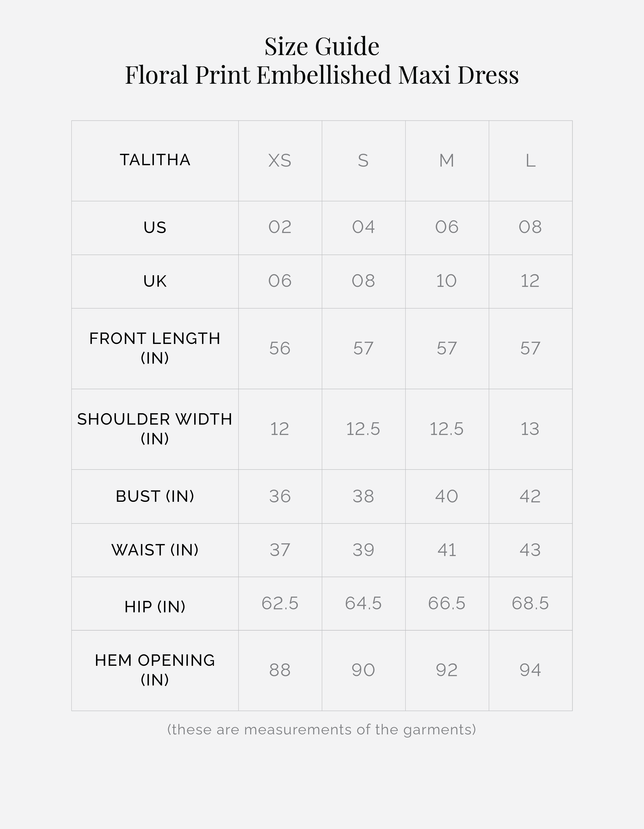Select the front length value 56
The height and width of the screenshot is (829, 644).
click(280, 348)
